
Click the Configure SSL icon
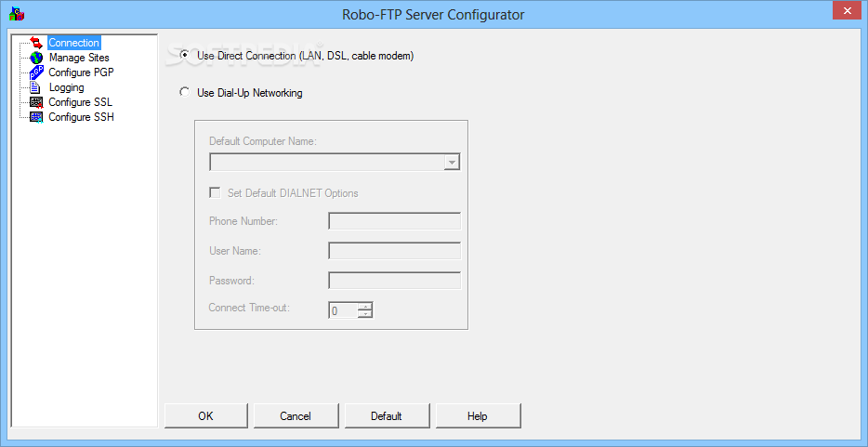pyautogui.click(x=36, y=102)
